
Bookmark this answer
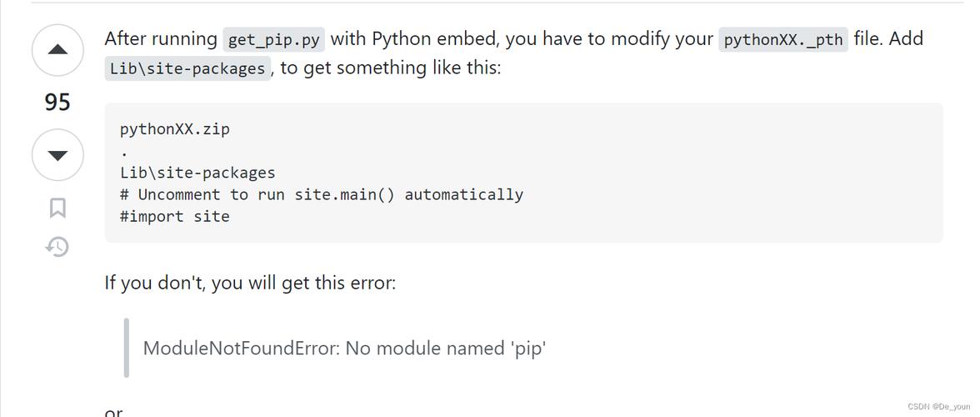tap(57, 208)
